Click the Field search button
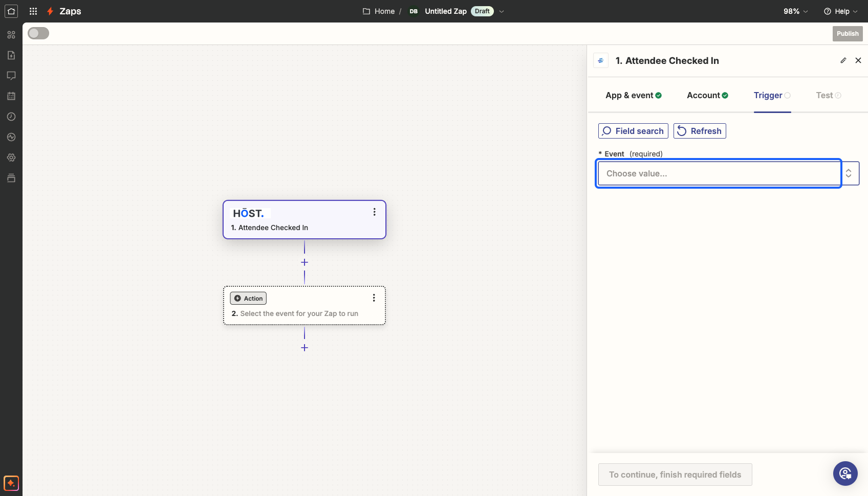This screenshot has width=868, height=496. point(633,131)
